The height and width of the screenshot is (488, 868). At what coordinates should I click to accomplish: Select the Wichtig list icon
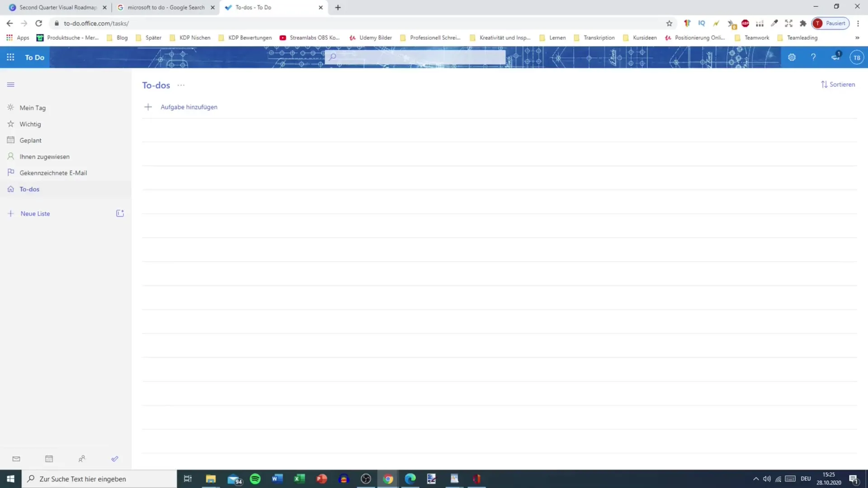(11, 123)
